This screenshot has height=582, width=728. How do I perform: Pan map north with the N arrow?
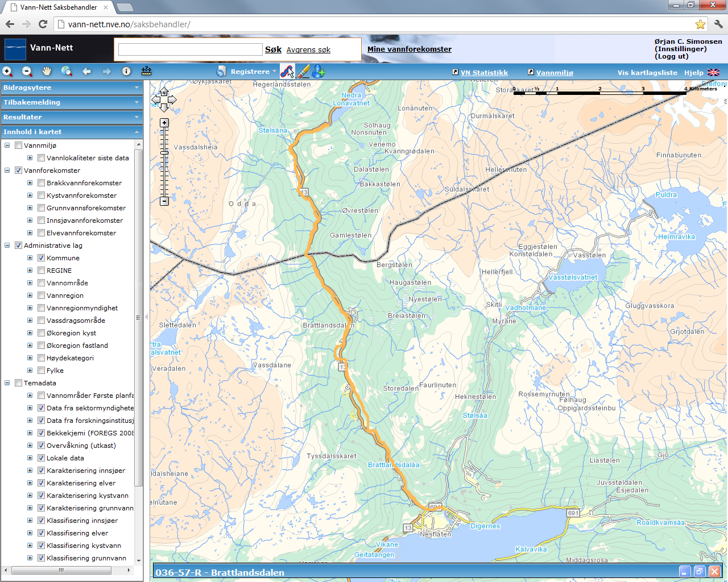[x=164, y=92]
